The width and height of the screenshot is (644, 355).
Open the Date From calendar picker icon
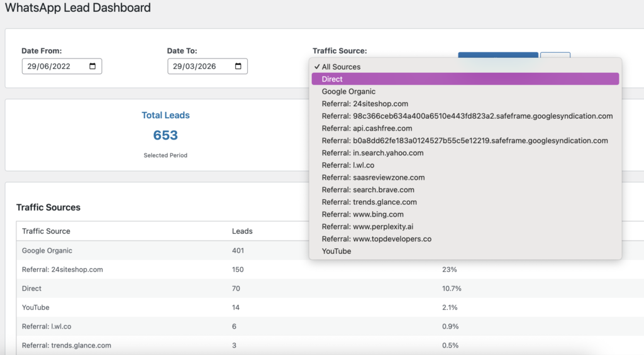[x=92, y=67]
